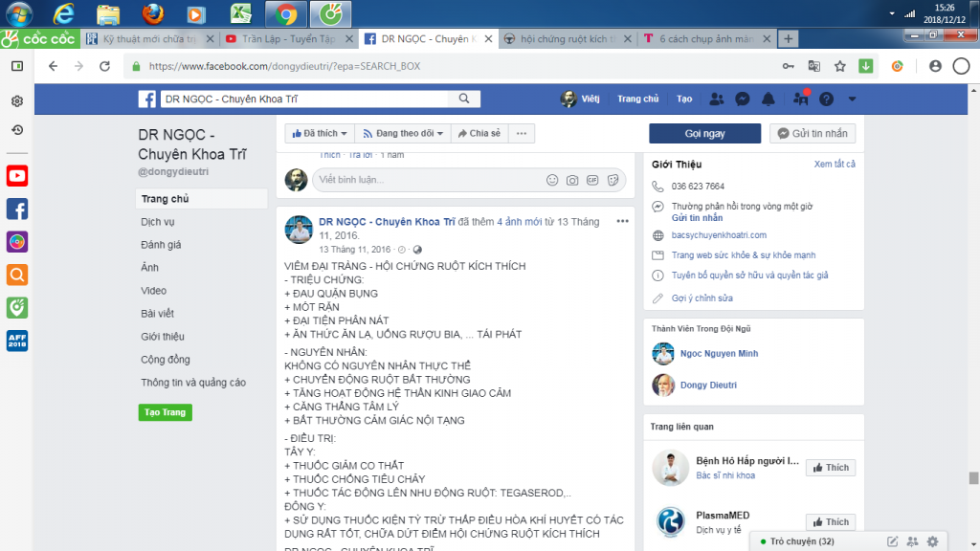Screen dimensions: 980x551
Task: Open Firefox from Windows taskbar
Action: pos(152,13)
